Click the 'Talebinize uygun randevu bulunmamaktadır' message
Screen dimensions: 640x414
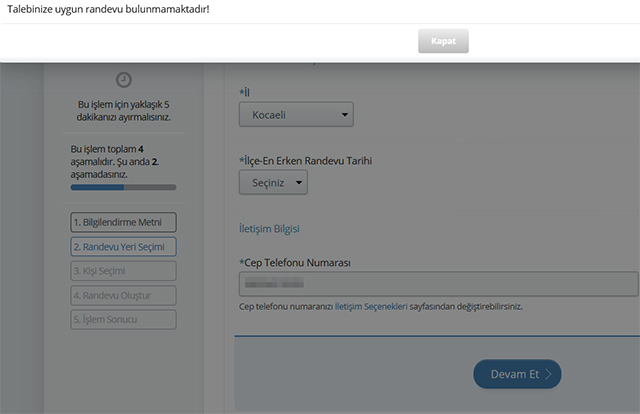[116, 9]
